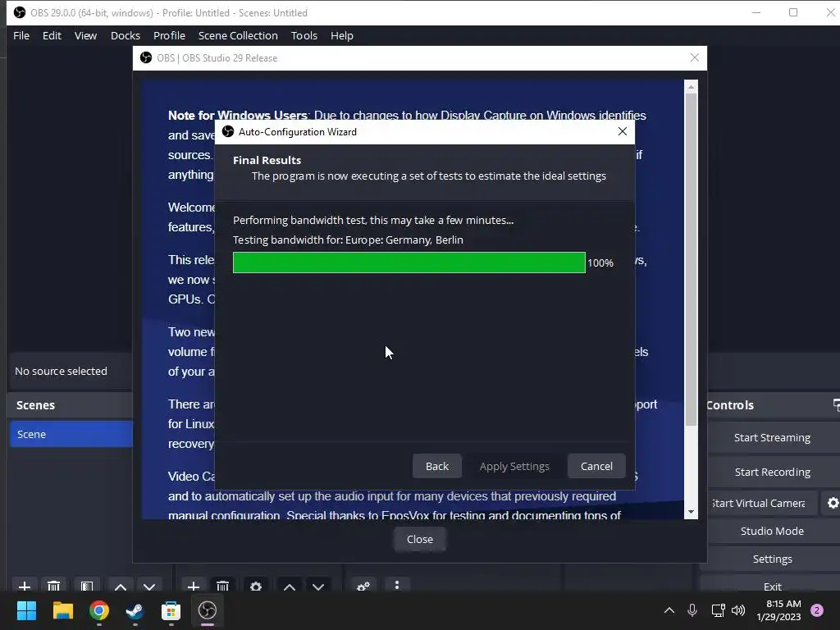Open network/display tray icon
This screenshot has width=840, height=630.
pos(718,610)
